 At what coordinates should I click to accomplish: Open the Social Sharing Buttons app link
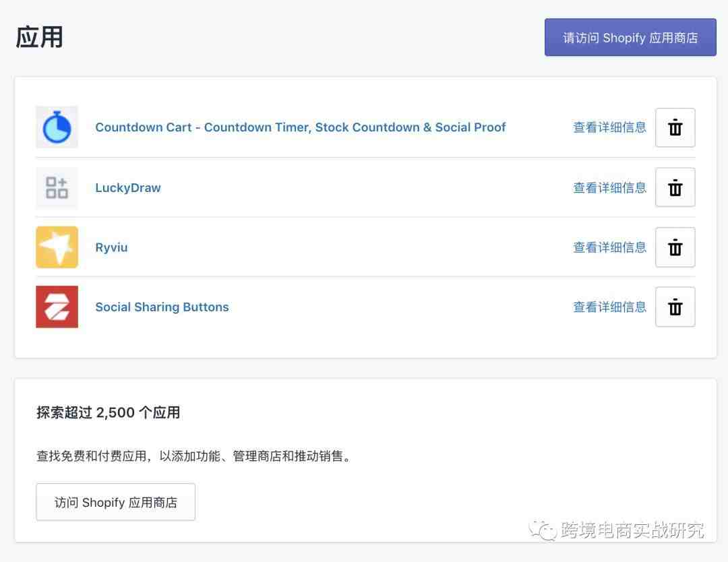click(x=162, y=307)
